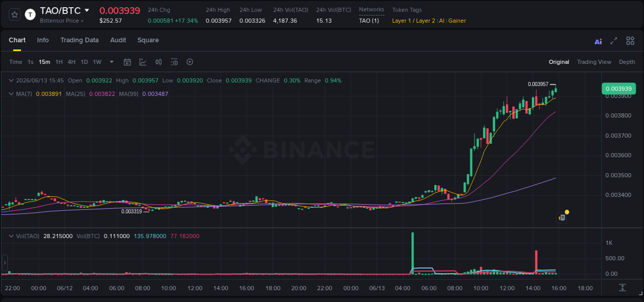Open the more intervals dropdown after 1W

click(x=112, y=62)
